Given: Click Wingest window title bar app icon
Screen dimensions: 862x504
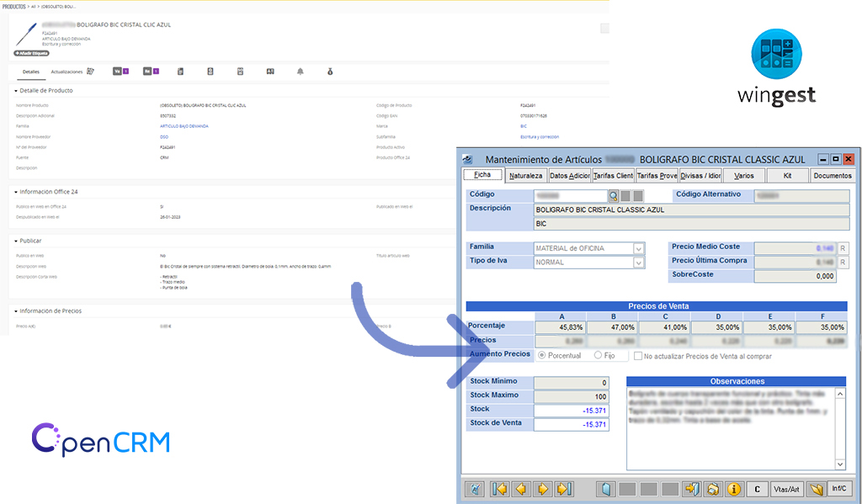Looking at the screenshot, I should click(x=467, y=159).
